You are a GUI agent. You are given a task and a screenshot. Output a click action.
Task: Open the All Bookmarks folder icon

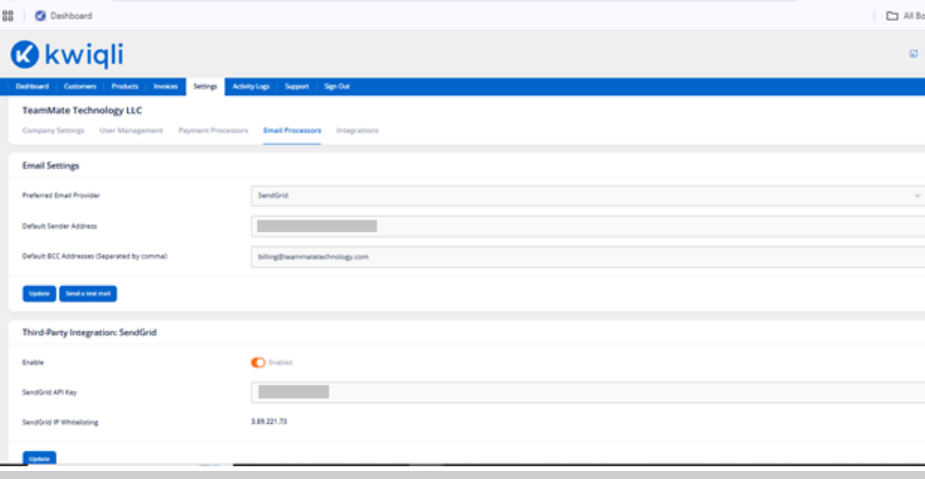[x=892, y=16]
